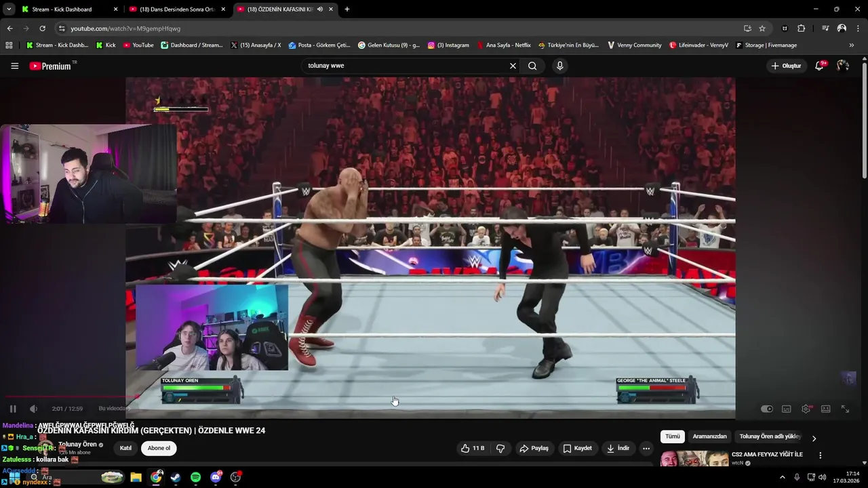Open options for CS2 AMA FEYYAZ video
868x488 pixels.
820,455
